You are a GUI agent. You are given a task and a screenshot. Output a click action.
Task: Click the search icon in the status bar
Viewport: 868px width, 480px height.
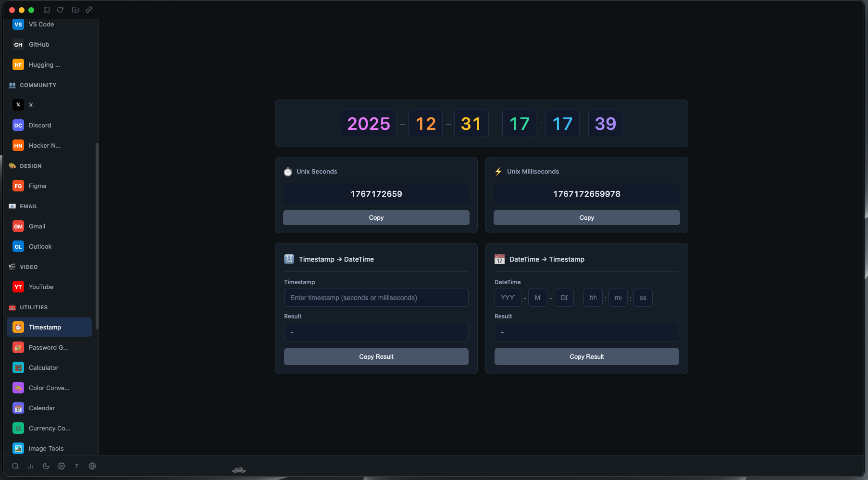pos(15,466)
